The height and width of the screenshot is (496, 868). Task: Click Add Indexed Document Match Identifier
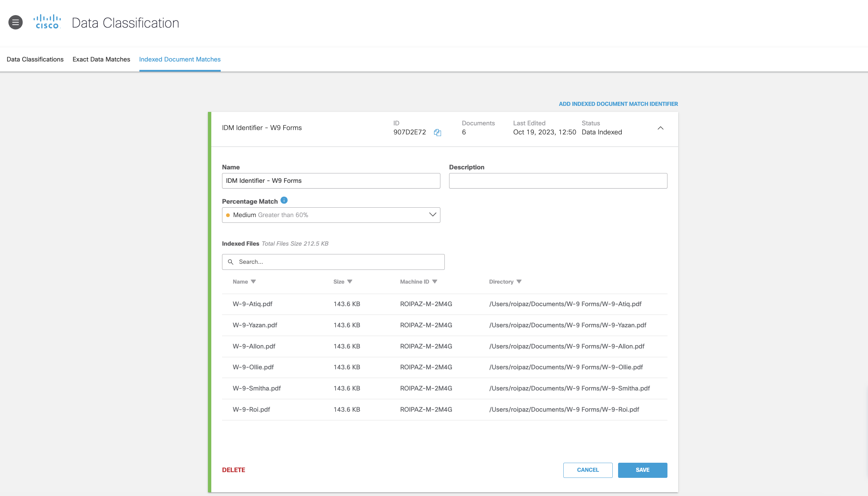coord(618,104)
